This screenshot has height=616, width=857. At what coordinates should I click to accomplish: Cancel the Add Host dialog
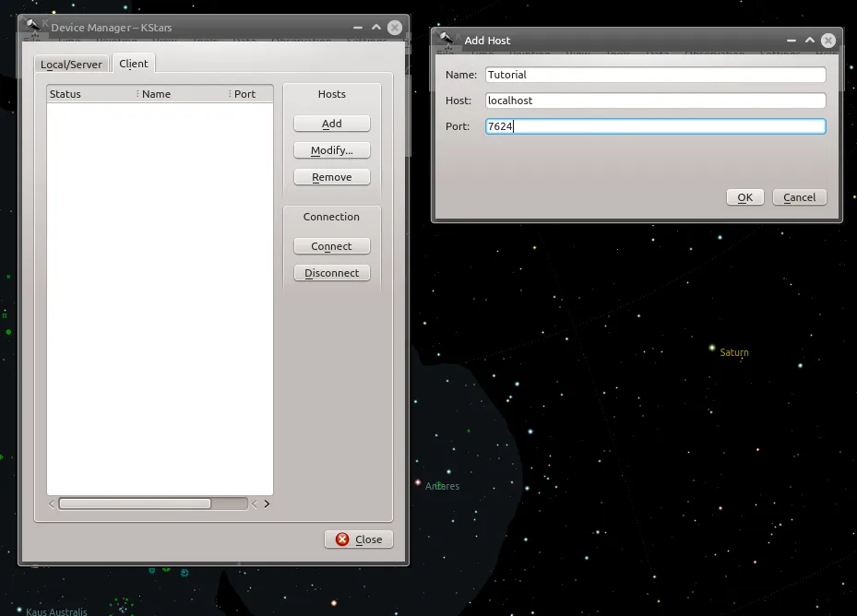click(x=799, y=197)
